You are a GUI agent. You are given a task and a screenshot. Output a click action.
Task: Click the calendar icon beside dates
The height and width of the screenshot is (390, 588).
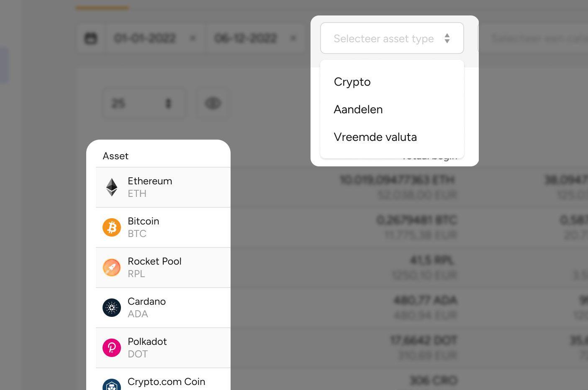pyautogui.click(x=91, y=38)
